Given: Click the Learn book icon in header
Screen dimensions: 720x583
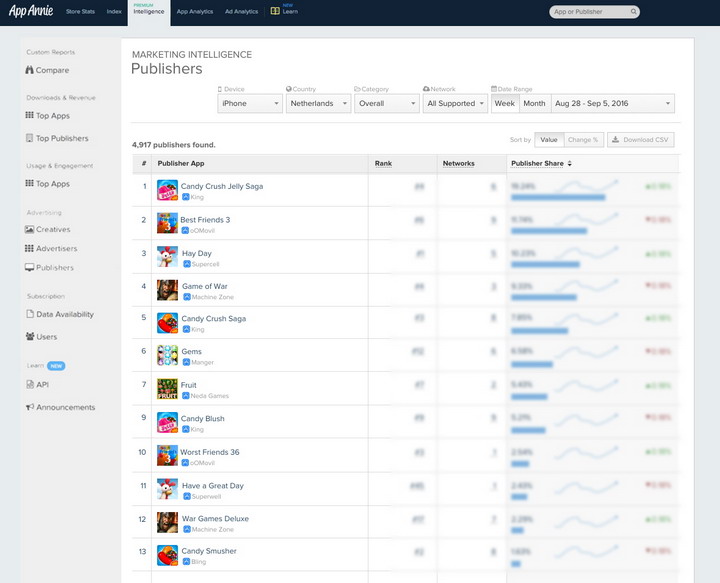Looking at the screenshot, I should coord(275,11).
